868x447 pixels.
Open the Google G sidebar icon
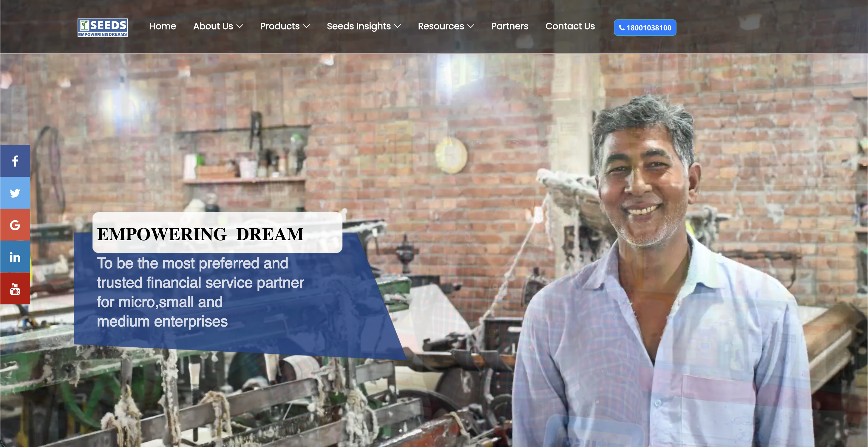pos(15,225)
